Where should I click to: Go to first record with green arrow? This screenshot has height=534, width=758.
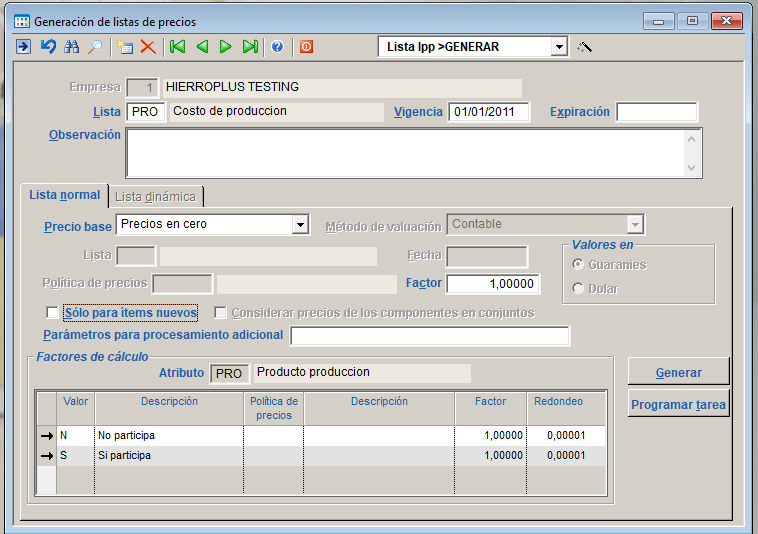(x=178, y=47)
